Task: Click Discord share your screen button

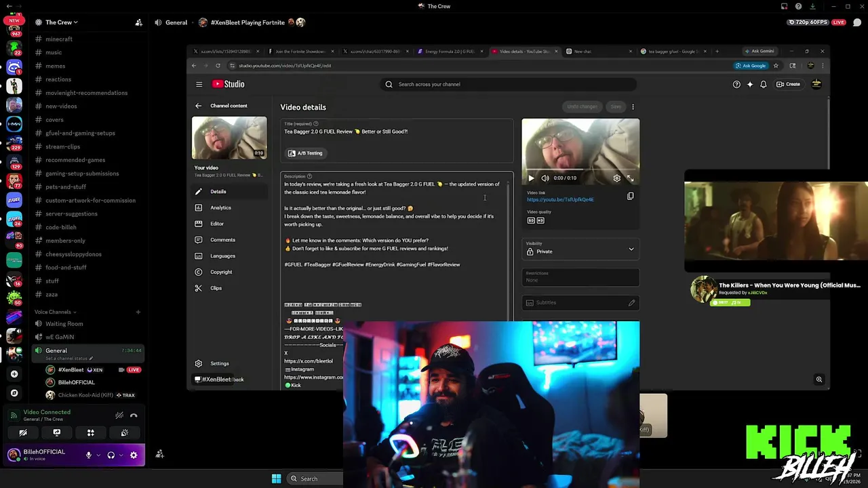Action: coord(57,432)
